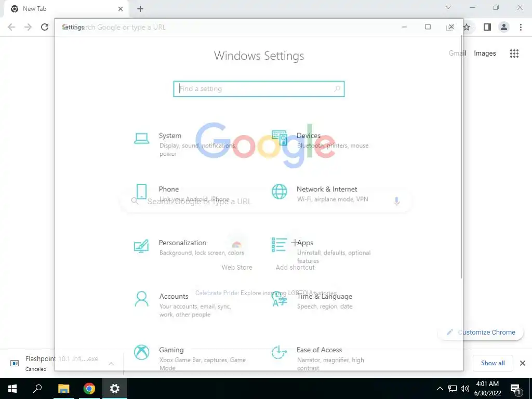Open the Personalization settings icon

coord(141,246)
